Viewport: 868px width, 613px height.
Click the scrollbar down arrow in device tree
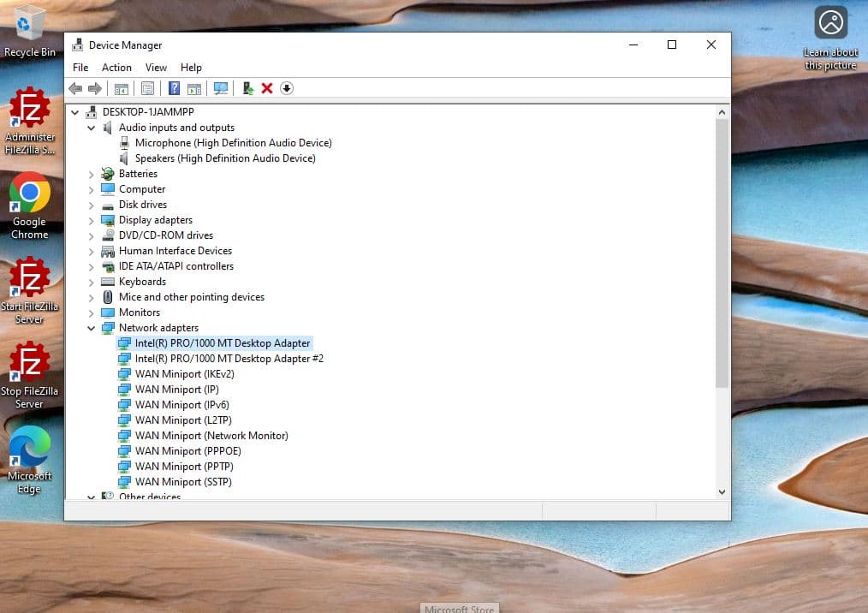pos(722,492)
